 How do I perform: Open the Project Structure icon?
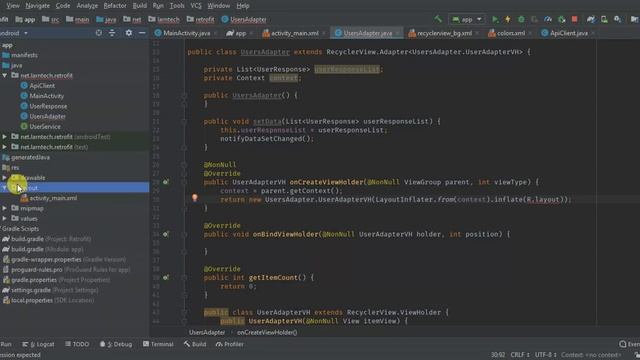634,19
